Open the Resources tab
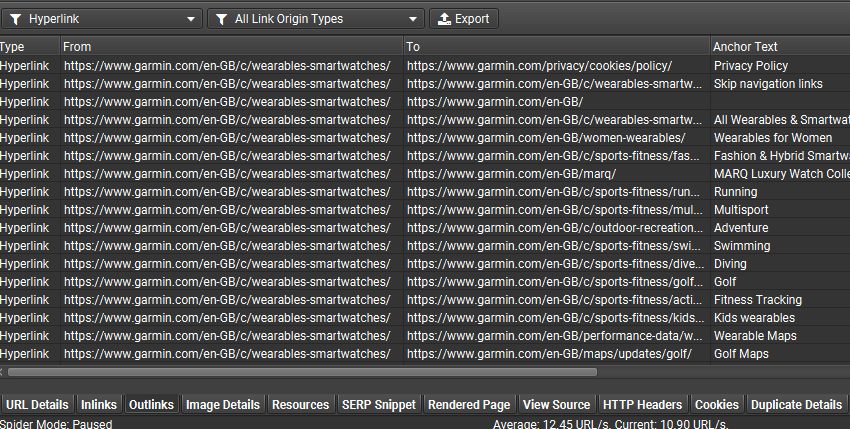850x429 pixels. 300,405
